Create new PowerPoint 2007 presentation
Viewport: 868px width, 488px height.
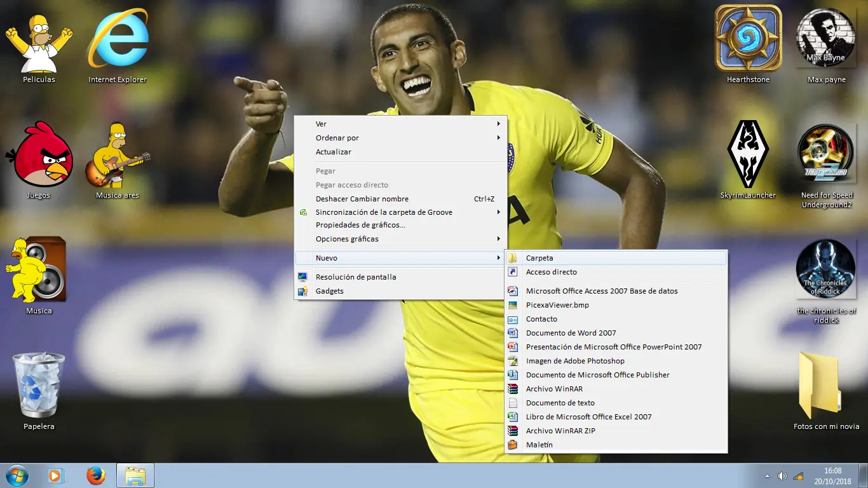point(616,347)
